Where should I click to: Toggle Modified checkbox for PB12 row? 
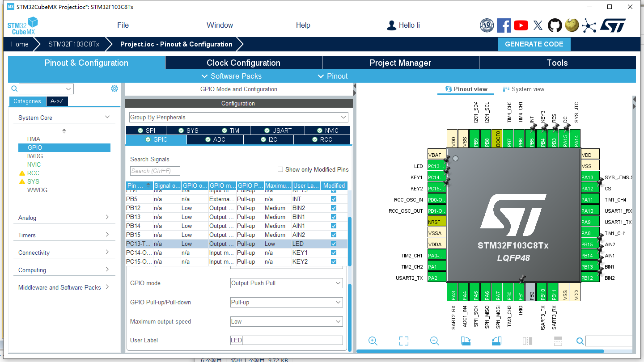pos(334,208)
